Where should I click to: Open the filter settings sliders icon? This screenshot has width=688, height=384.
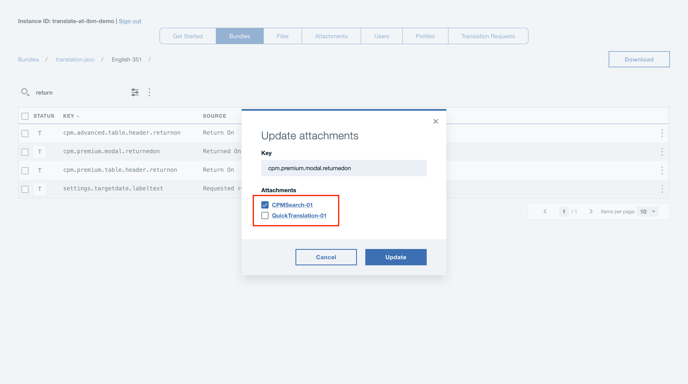point(135,92)
